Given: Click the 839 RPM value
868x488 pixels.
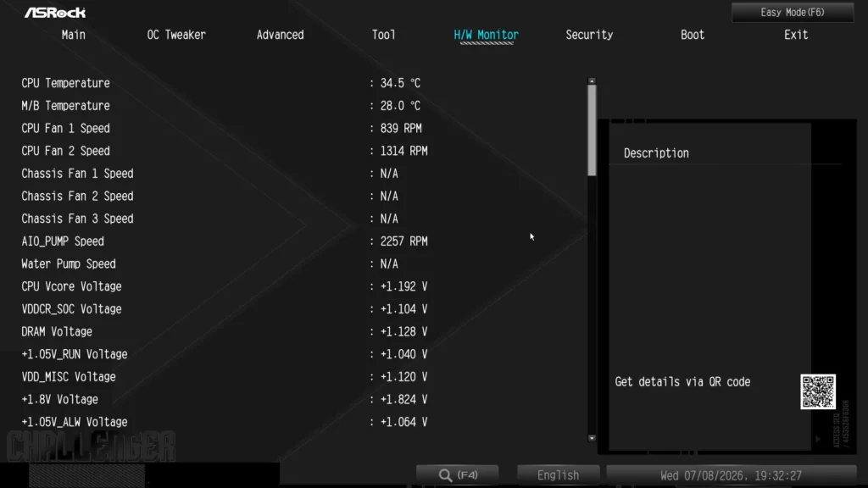Looking at the screenshot, I should coord(401,129).
